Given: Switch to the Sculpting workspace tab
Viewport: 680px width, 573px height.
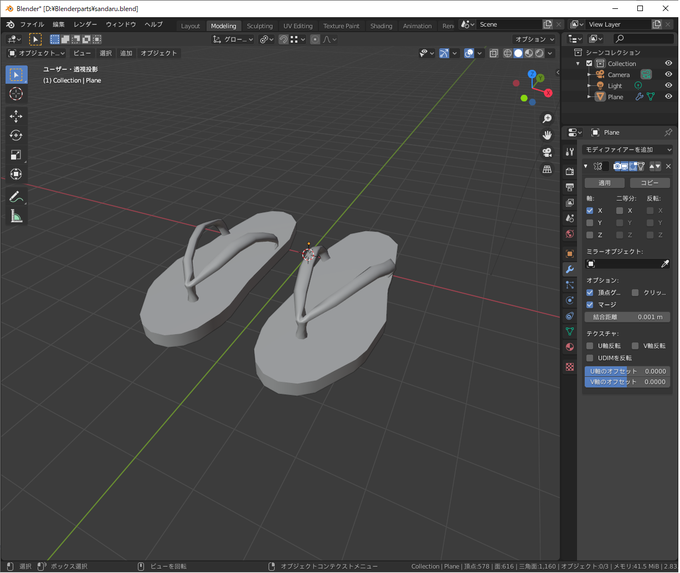Looking at the screenshot, I should (260, 26).
